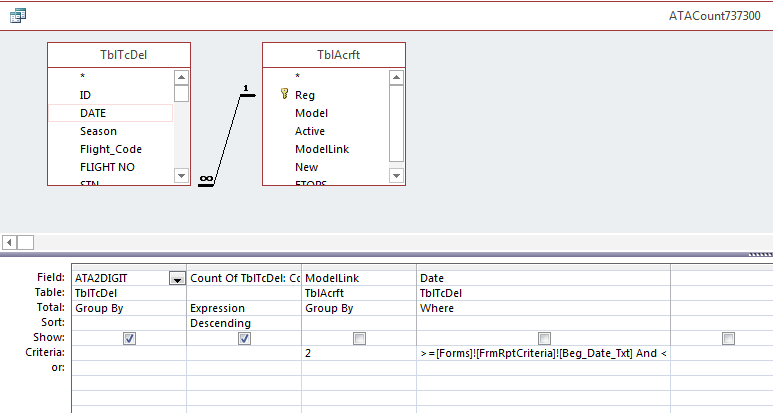
Task: Select the Reg field in TblAcrft
Action: point(325,95)
